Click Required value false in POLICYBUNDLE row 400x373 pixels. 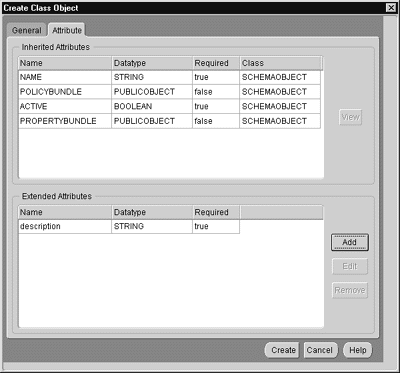216,92
